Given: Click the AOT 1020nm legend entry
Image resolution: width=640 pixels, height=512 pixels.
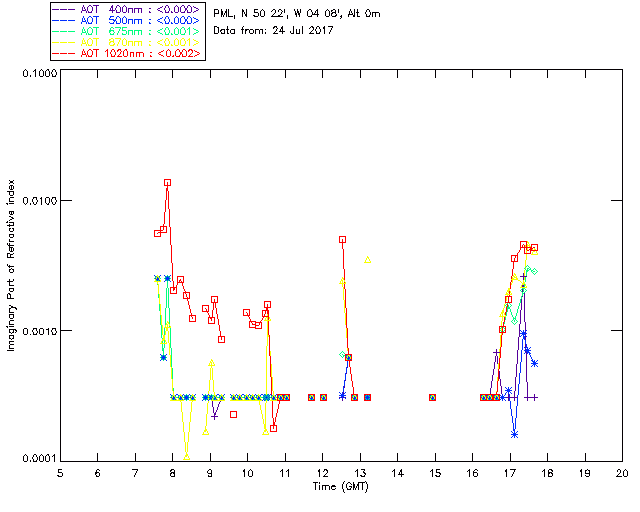Looking at the screenshot, I should (128, 53).
